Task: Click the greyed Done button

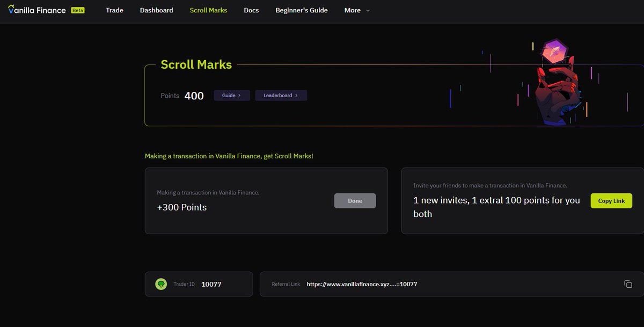Action: [355, 201]
